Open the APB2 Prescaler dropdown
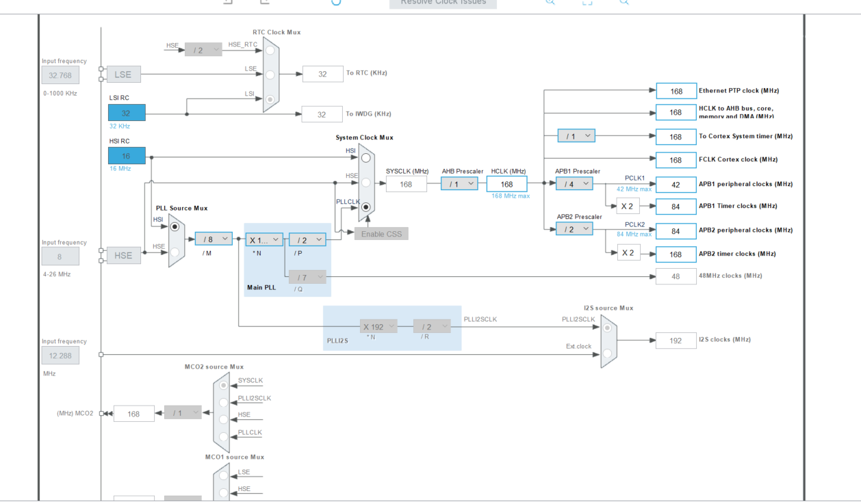Viewport: 861px width, 504px height. pyautogui.click(x=574, y=229)
